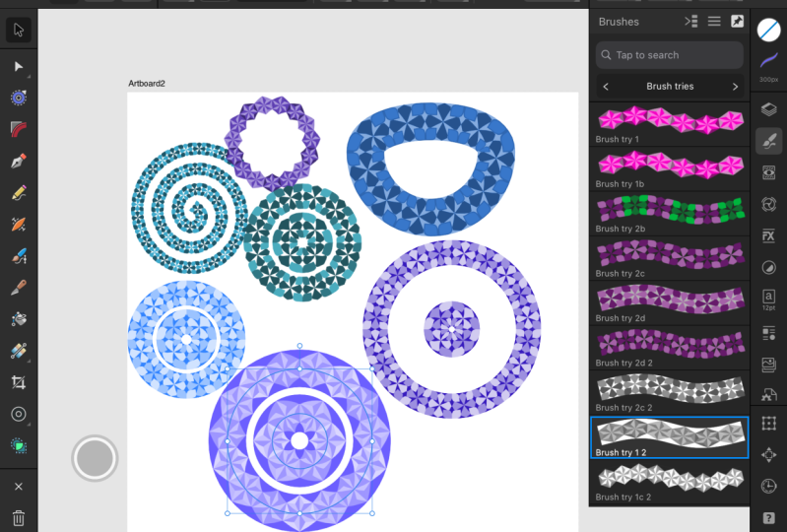Select the Donut shape tool
Screen dimensions: 787x532
(19, 414)
